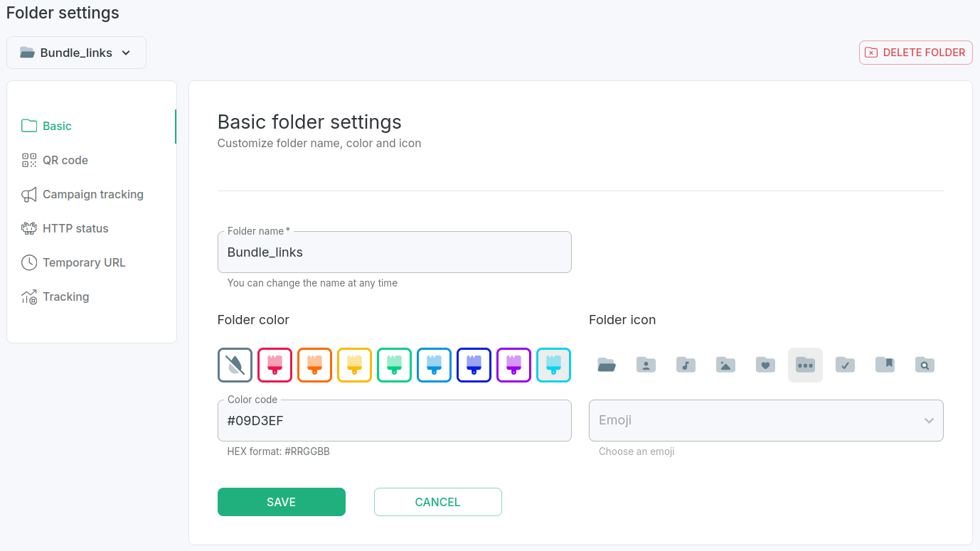This screenshot has height=551, width=980.
Task: Switch to the HTTP status tab
Action: [75, 228]
